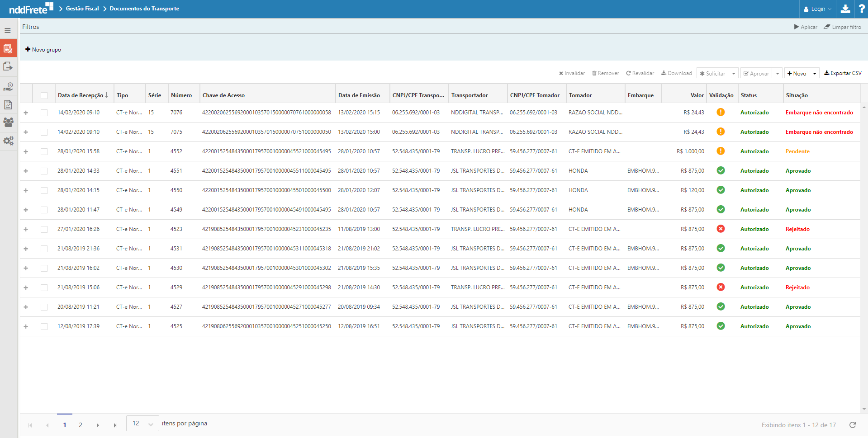Go to next page arrow in pagination
The width and height of the screenshot is (868, 438).
pyautogui.click(x=98, y=425)
